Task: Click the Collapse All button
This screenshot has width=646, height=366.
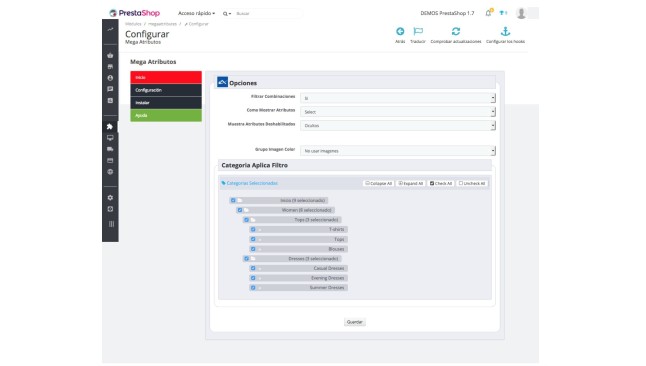Action: [379, 183]
